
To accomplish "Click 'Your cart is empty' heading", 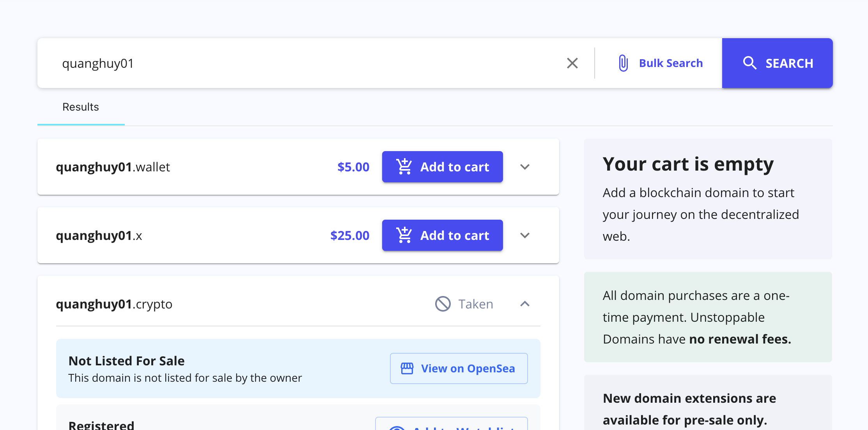I will (x=688, y=164).
